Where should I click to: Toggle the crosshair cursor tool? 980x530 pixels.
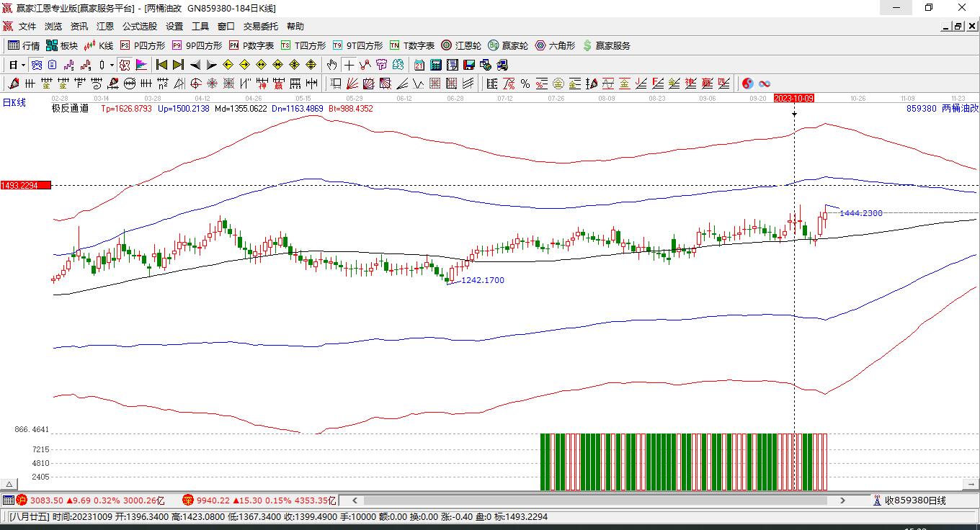[349, 65]
